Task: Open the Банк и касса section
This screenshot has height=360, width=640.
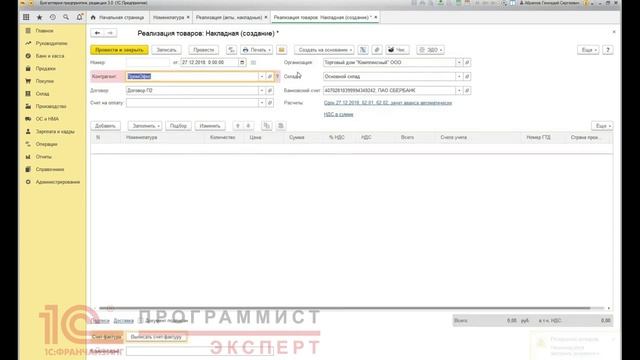Action: pos(50,56)
